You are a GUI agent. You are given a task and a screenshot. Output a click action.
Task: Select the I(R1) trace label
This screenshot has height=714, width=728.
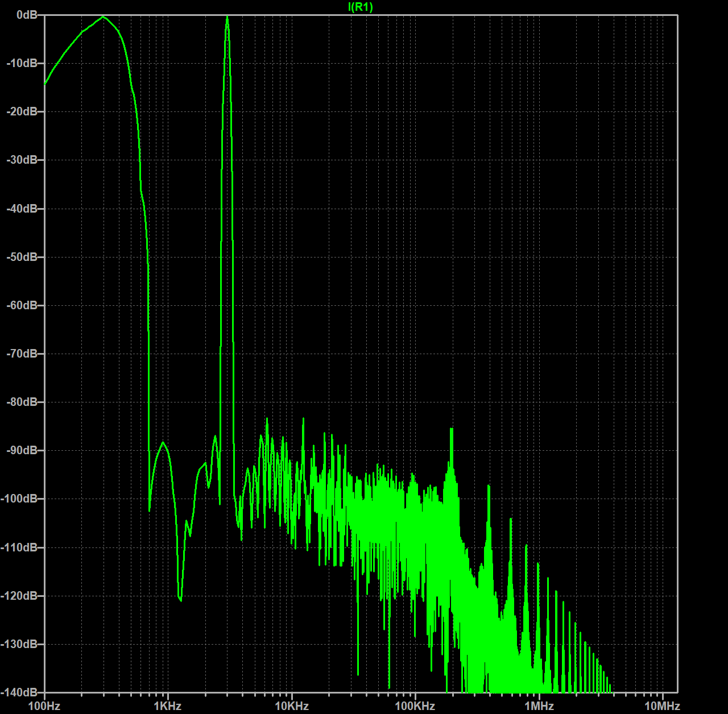[x=361, y=7]
